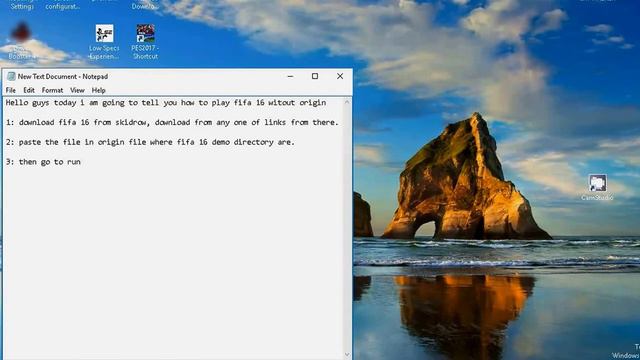Open the Format menu in Notepad

click(52, 90)
